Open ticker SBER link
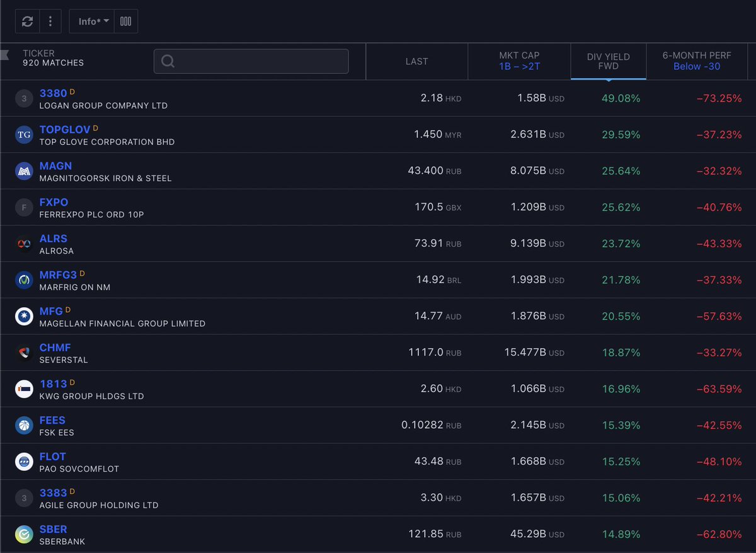Screen dimensions: 756x553 click(x=53, y=530)
